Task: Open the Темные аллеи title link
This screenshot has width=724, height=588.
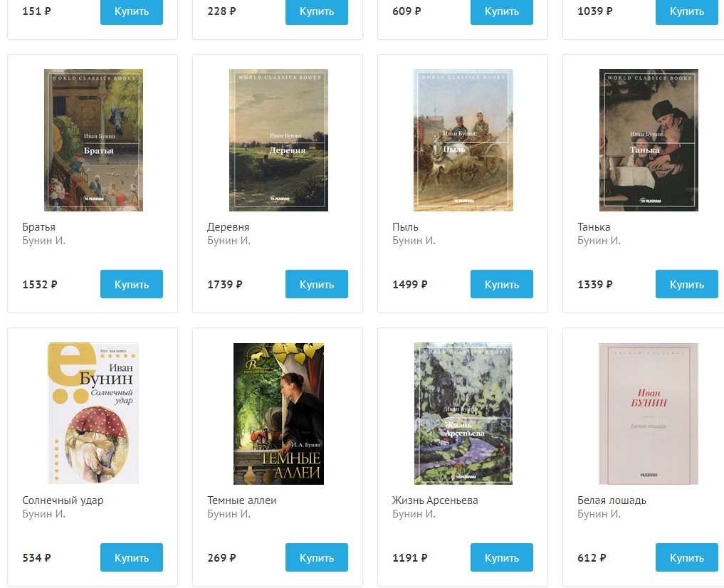Action: click(x=242, y=500)
